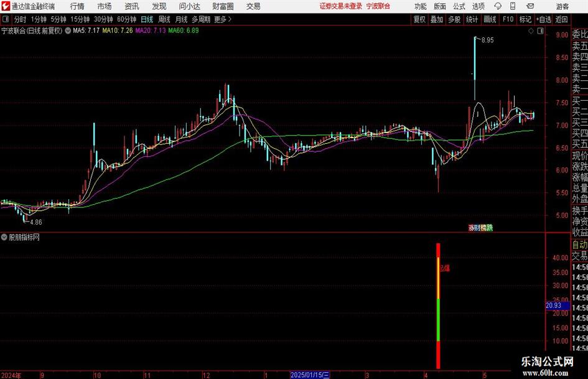Switch to 15分钟 period tab
The image size is (588, 379).
point(80,19)
